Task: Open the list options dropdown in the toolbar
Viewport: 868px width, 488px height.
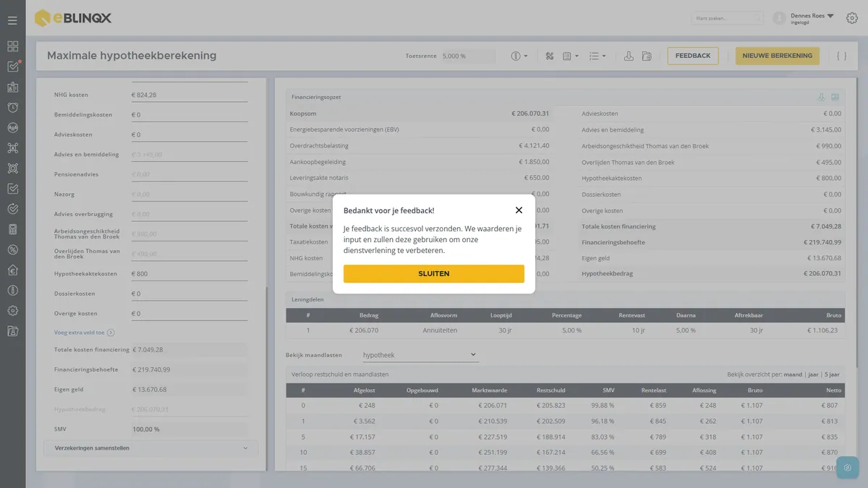Action: coord(597,56)
